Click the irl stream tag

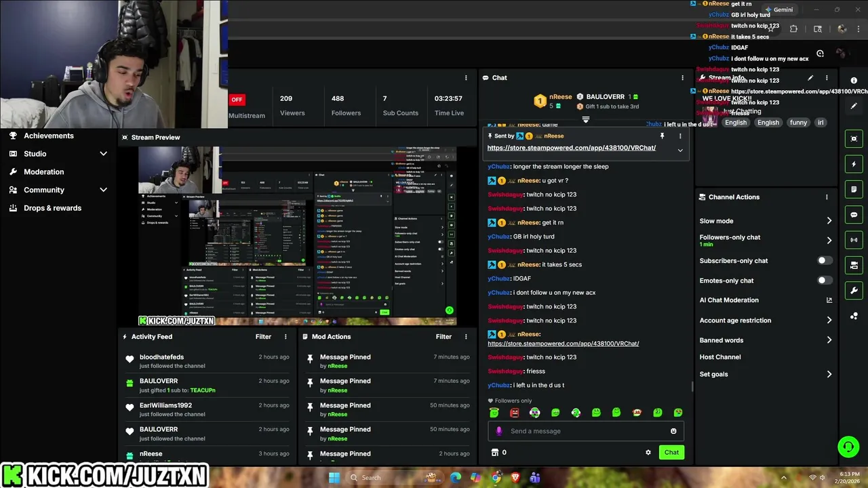[821, 123]
